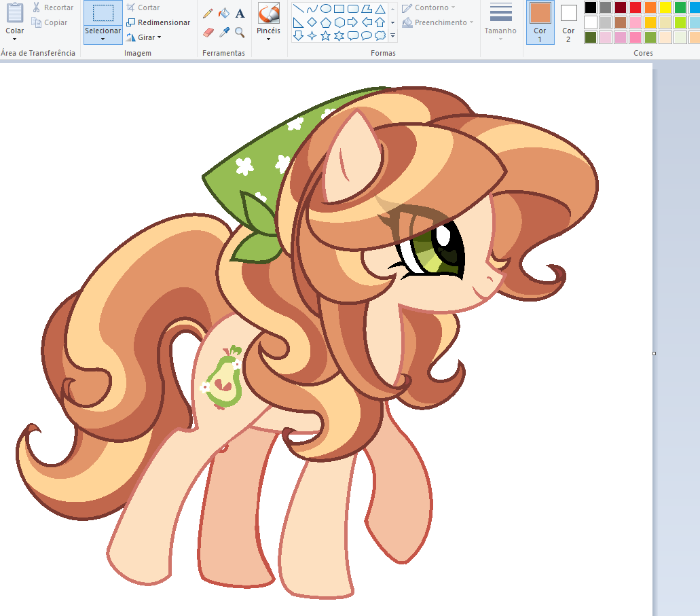This screenshot has width=700, height=616.
Task: Pick the light pink second-row swatch
Action: [635, 22]
